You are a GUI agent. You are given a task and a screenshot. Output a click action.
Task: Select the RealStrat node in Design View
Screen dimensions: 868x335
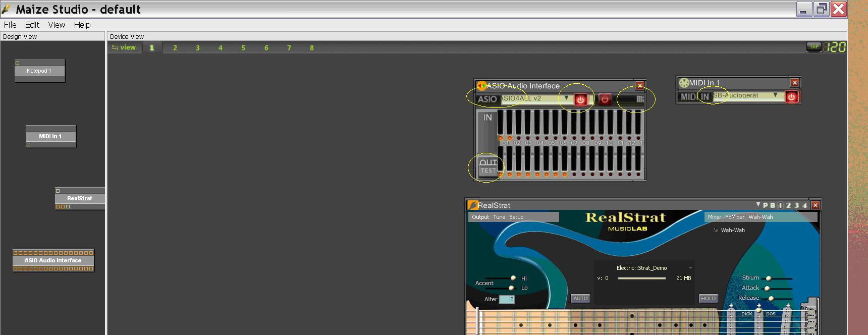tap(80, 198)
